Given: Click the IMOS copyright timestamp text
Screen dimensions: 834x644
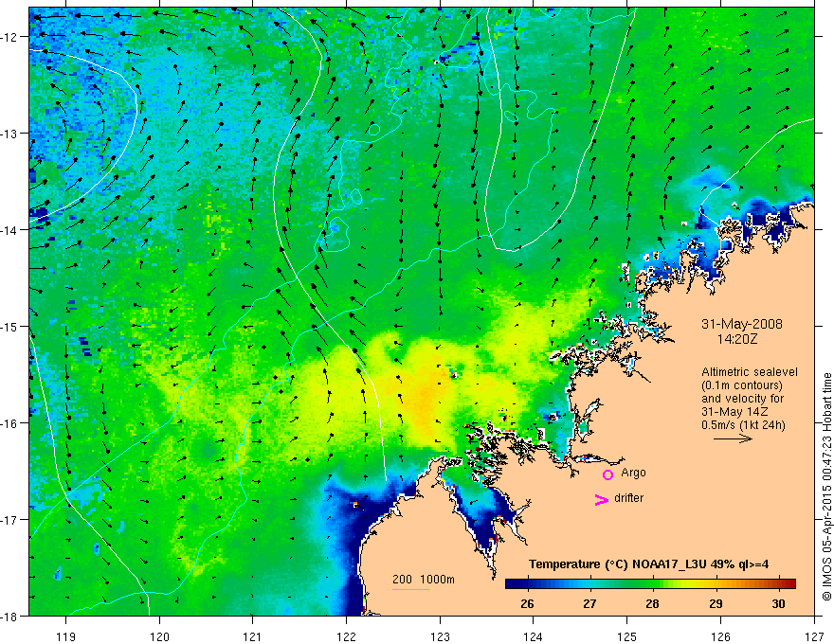Looking at the screenshot, I should (x=827, y=487).
